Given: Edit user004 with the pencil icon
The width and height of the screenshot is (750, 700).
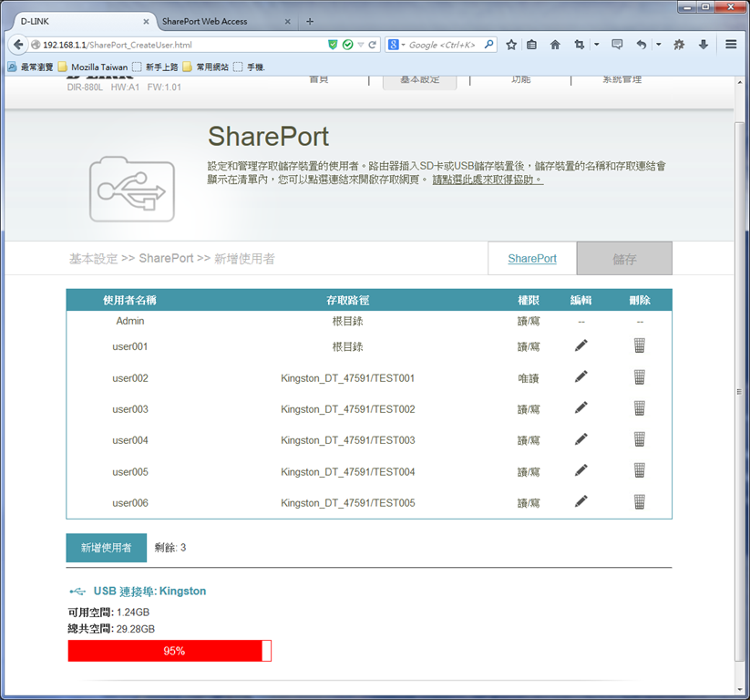Looking at the screenshot, I should click(581, 439).
